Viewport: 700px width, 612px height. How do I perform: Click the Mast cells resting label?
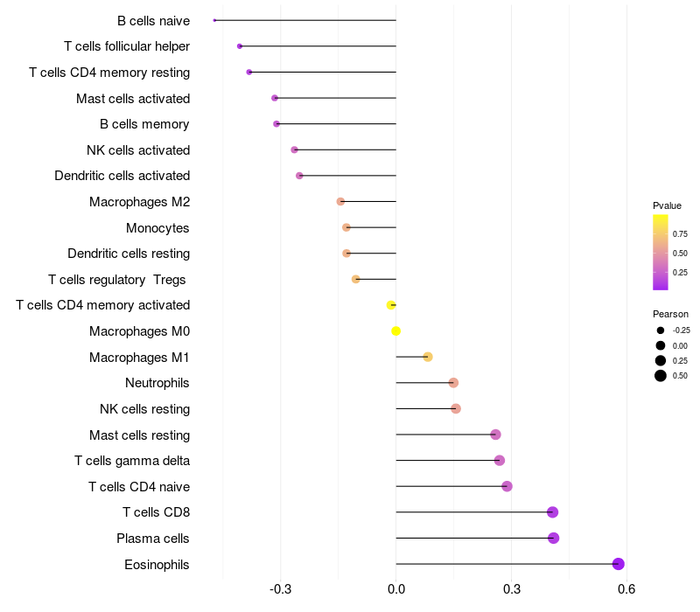point(139,435)
